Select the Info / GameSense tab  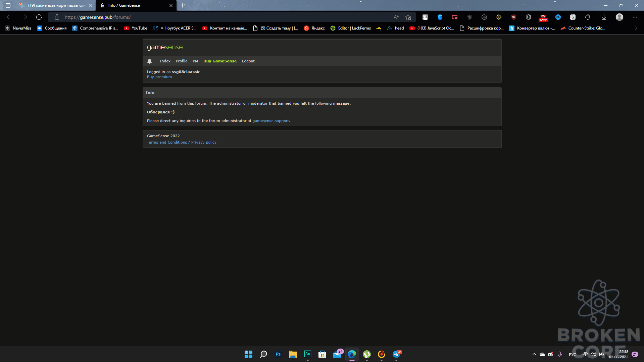136,5
